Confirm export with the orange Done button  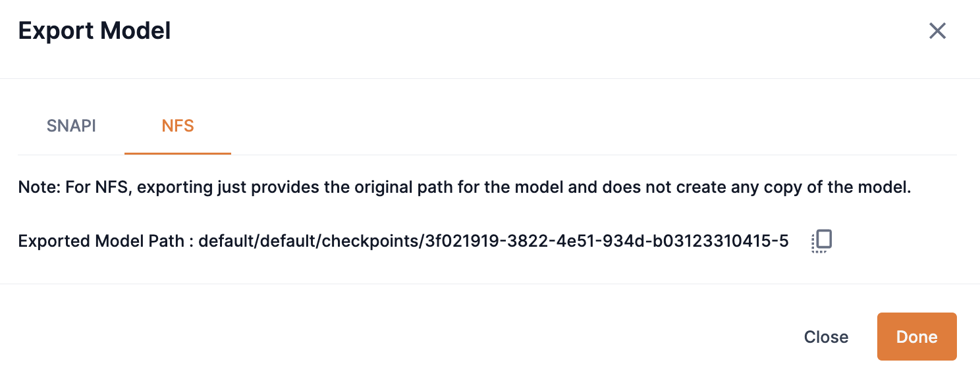click(x=916, y=336)
